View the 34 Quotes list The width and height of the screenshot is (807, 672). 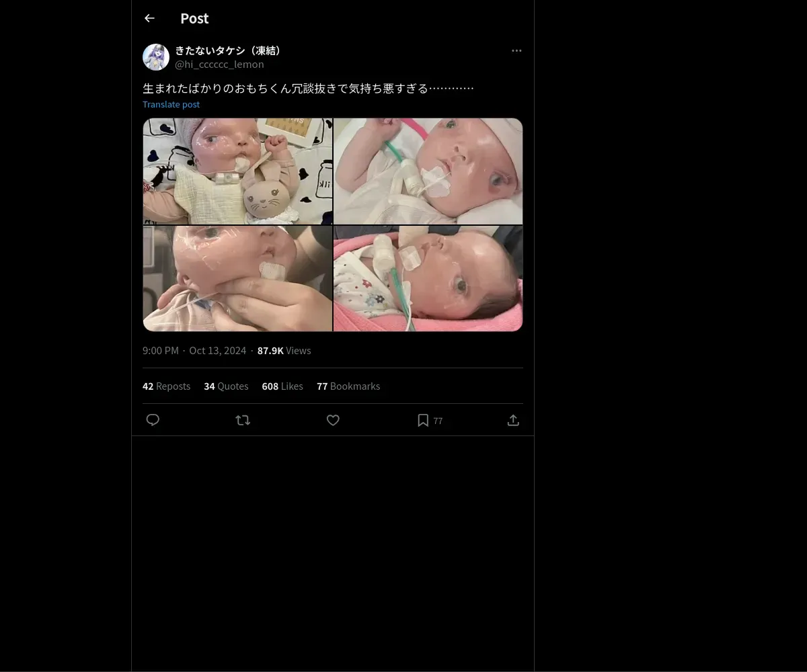(226, 386)
